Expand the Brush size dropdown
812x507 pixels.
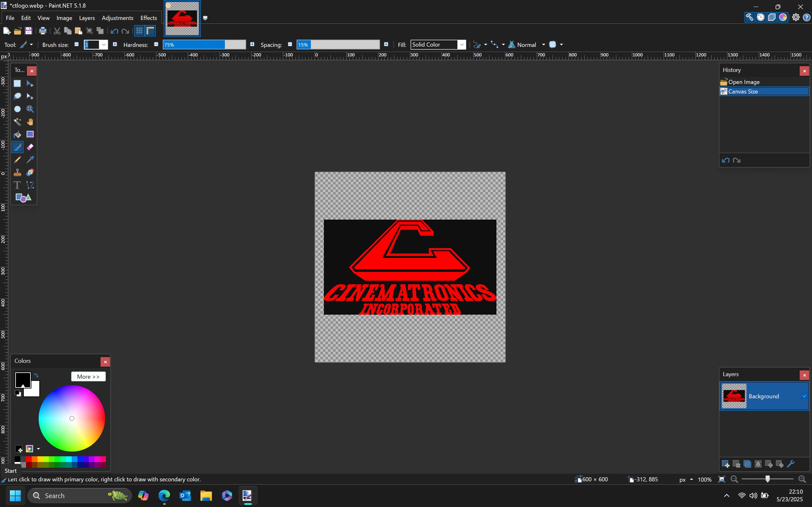coord(104,45)
